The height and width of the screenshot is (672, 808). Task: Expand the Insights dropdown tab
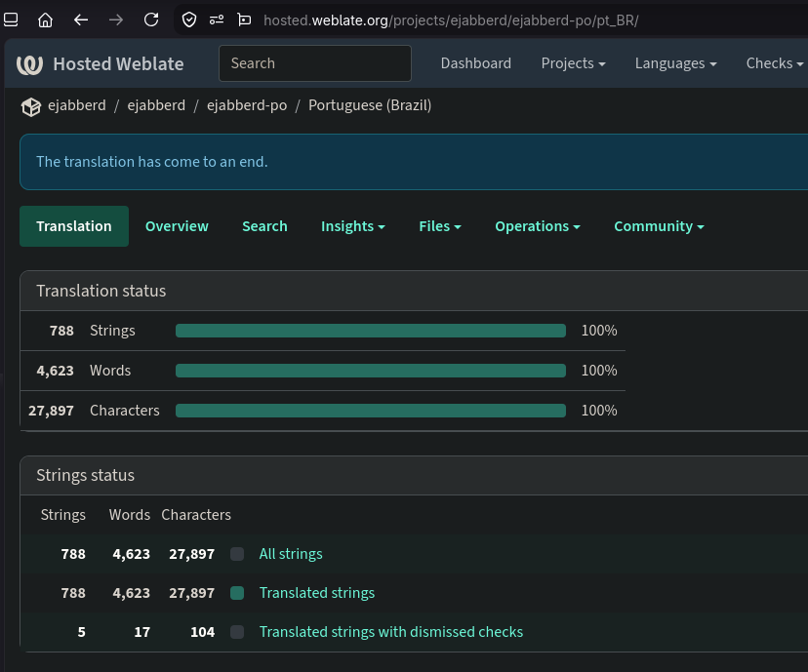click(x=353, y=226)
